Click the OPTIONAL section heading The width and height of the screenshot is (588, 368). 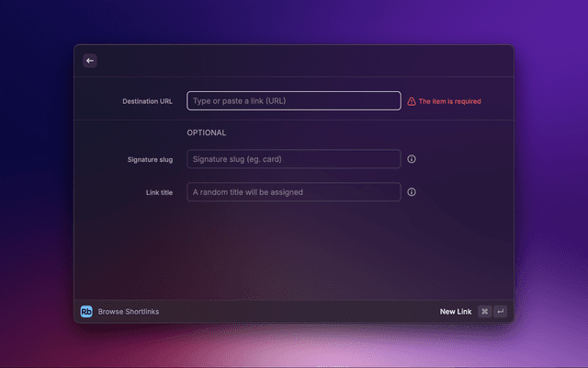coord(207,132)
